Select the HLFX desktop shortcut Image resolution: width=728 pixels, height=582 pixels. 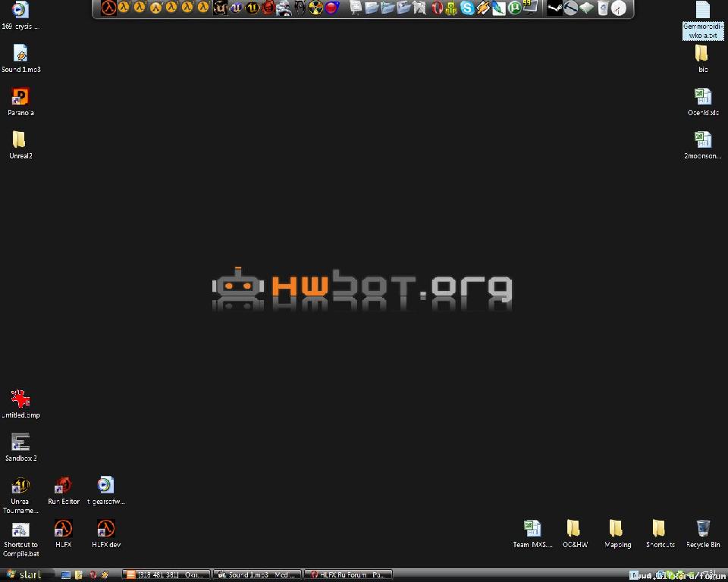64,534
